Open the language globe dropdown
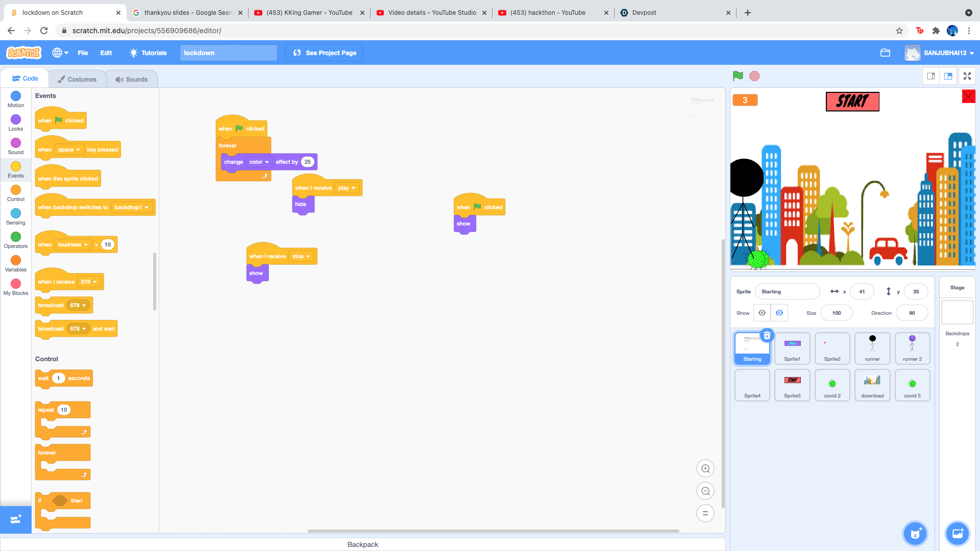The image size is (980, 551). click(60, 53)
